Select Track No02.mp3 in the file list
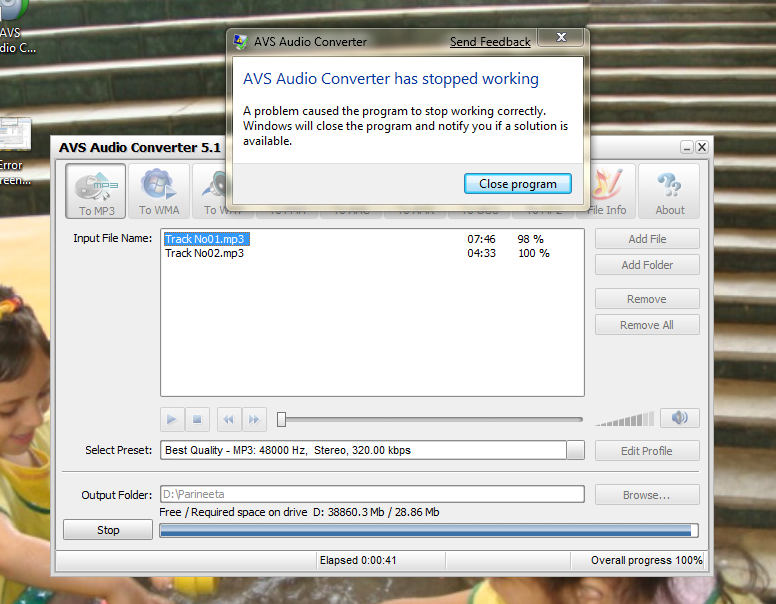Viewport: 776px width, 604px height. (x=204, y=253)
